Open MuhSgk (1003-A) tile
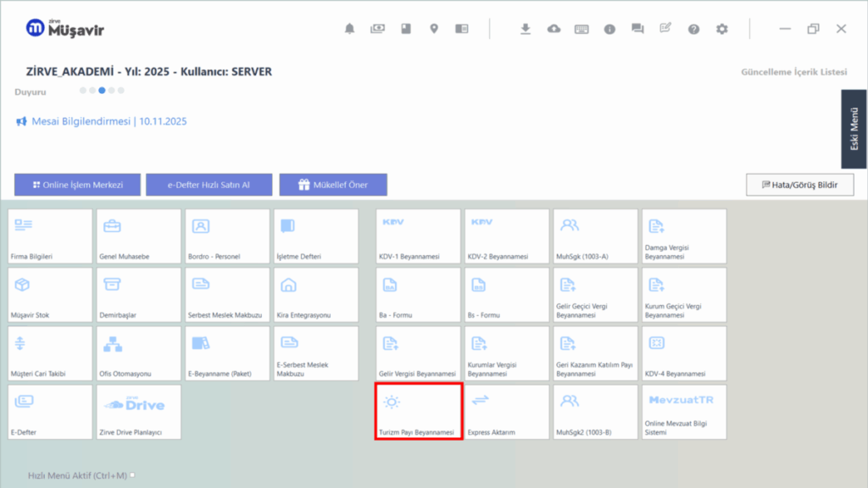The width and height of the screenshot is (868, 488). pyautogui.click(x=595, y=236)
